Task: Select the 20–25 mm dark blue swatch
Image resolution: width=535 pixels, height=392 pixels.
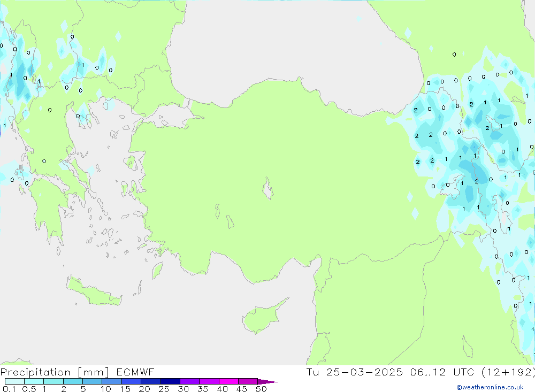Action: 151,381
